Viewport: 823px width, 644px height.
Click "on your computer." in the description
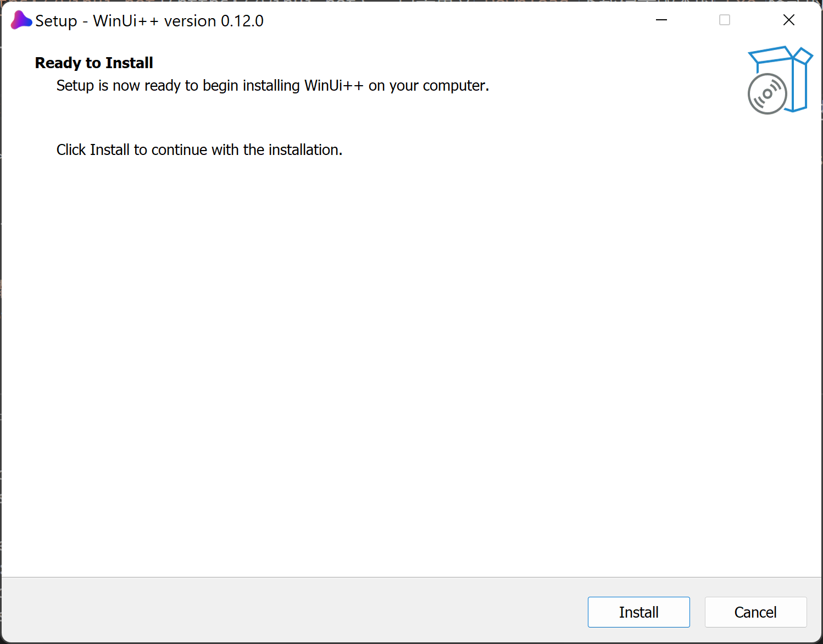click(x=429, y=86)
